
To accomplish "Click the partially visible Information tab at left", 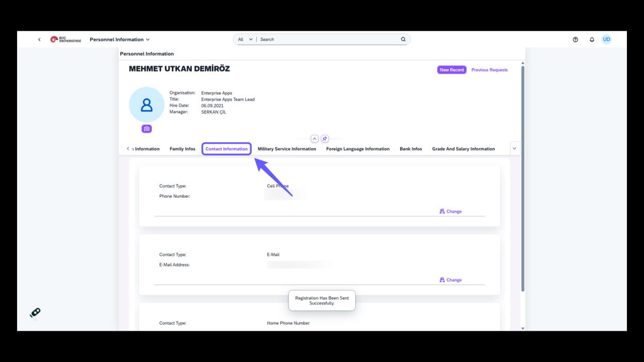I will [x=146, y=149].
